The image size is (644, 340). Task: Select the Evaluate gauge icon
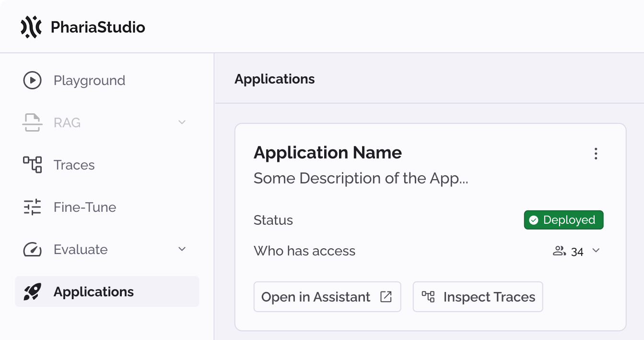(33, 249)
